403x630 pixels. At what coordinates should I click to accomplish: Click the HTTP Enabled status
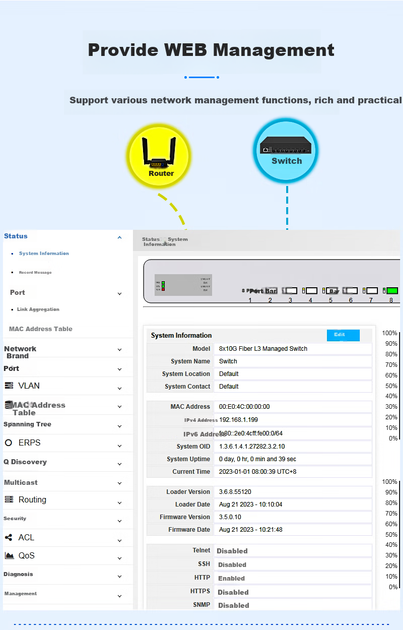(231, 578)
